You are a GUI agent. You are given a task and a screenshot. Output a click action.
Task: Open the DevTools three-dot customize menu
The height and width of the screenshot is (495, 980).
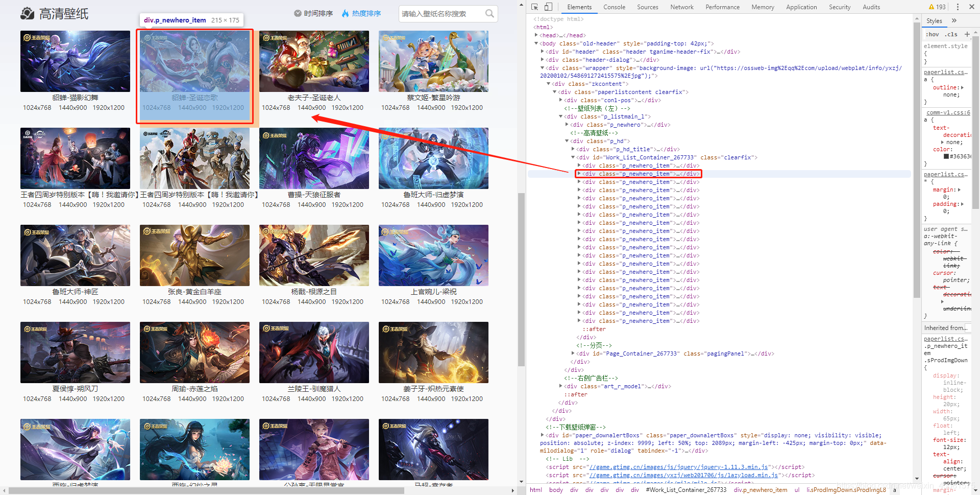pos(958,7)
